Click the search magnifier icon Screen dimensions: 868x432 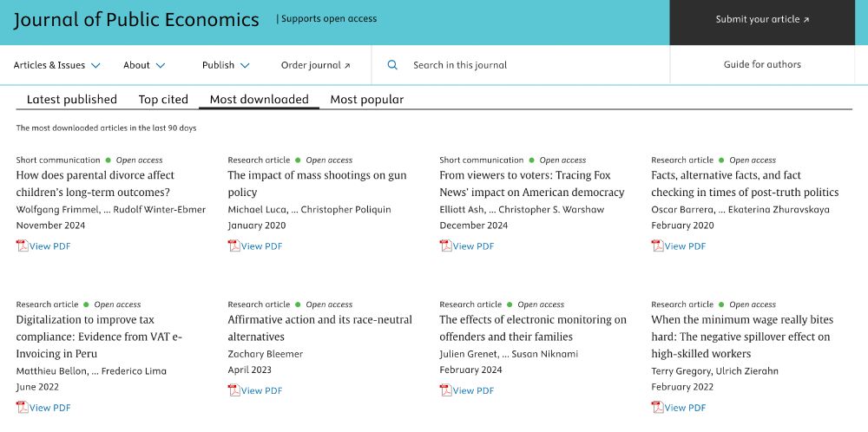(392, 65)
